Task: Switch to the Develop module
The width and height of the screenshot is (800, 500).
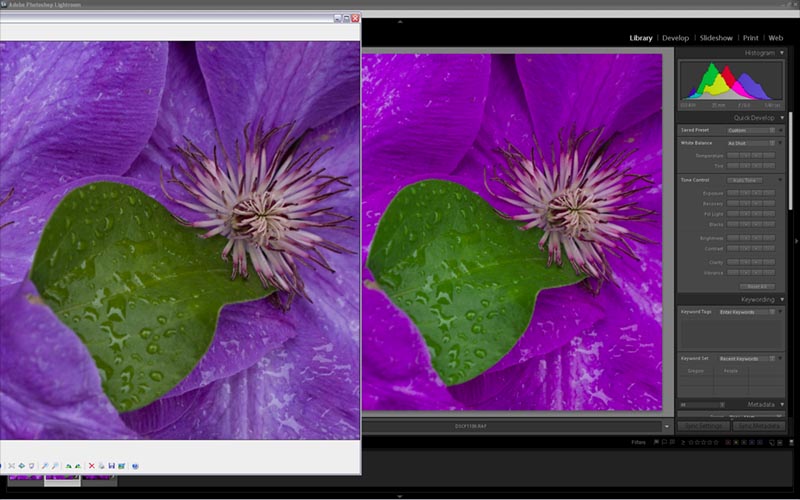Action: [x=675, y=38]
